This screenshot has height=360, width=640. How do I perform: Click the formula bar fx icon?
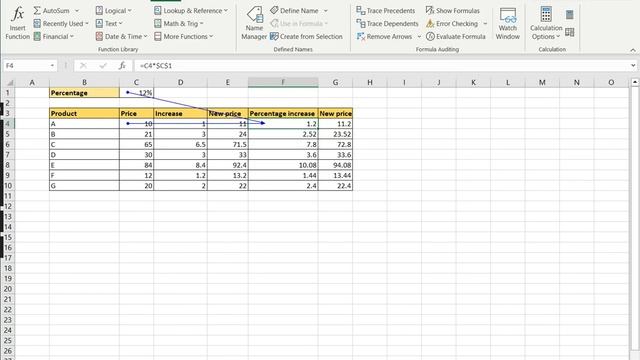[x=122, y=66]
